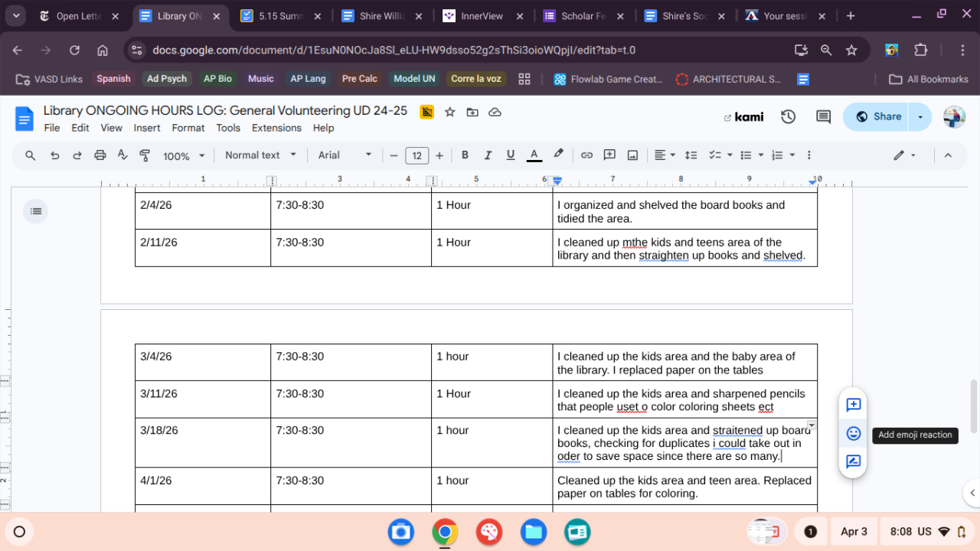Viewport: 980px width, 551px height.
Task: Open version history clock icon
Action: point(788,117)
